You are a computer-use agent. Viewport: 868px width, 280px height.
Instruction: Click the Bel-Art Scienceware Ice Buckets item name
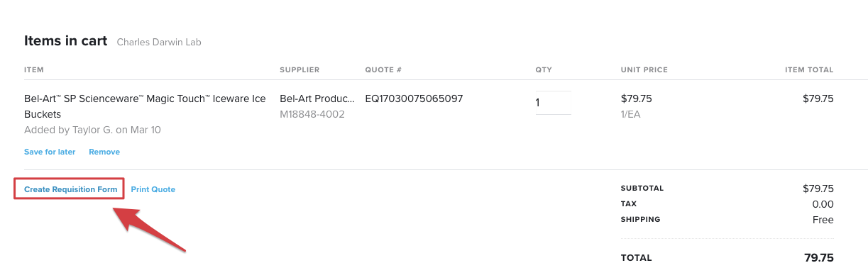145,106
